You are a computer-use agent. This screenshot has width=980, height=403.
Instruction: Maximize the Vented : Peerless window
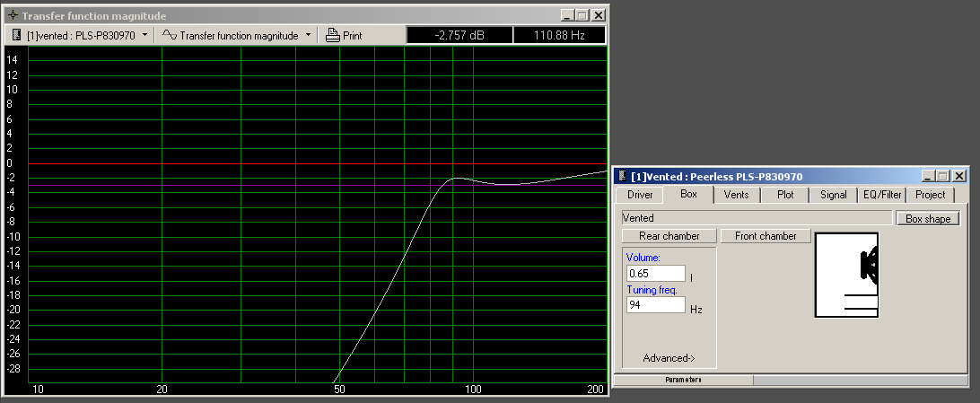tap(943, 177)
